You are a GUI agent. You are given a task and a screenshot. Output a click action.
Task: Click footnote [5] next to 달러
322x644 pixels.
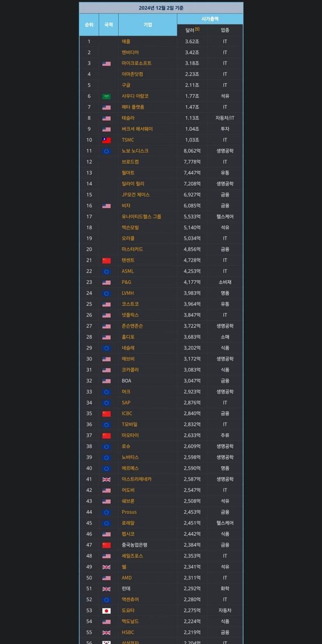[x=197, y=29]
